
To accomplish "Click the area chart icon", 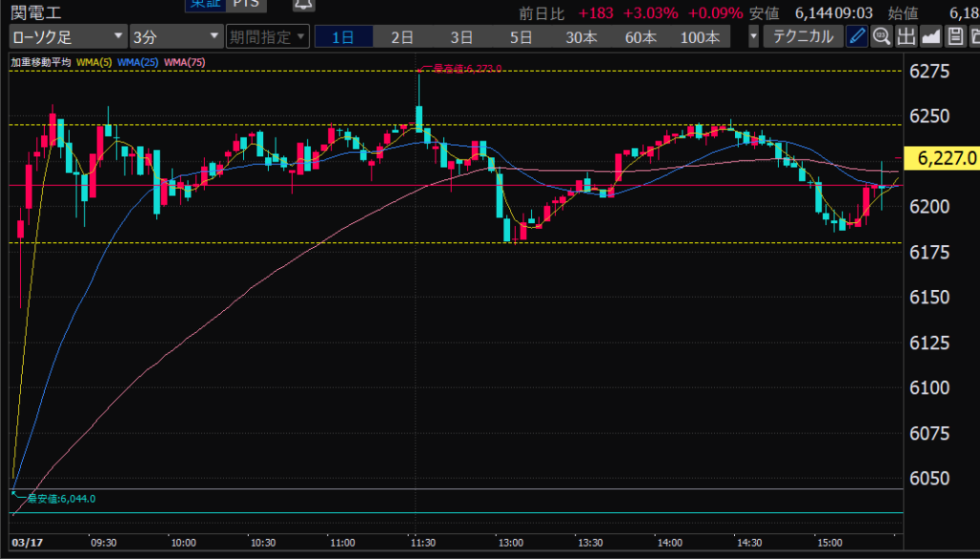I will (x=930, y=37).
